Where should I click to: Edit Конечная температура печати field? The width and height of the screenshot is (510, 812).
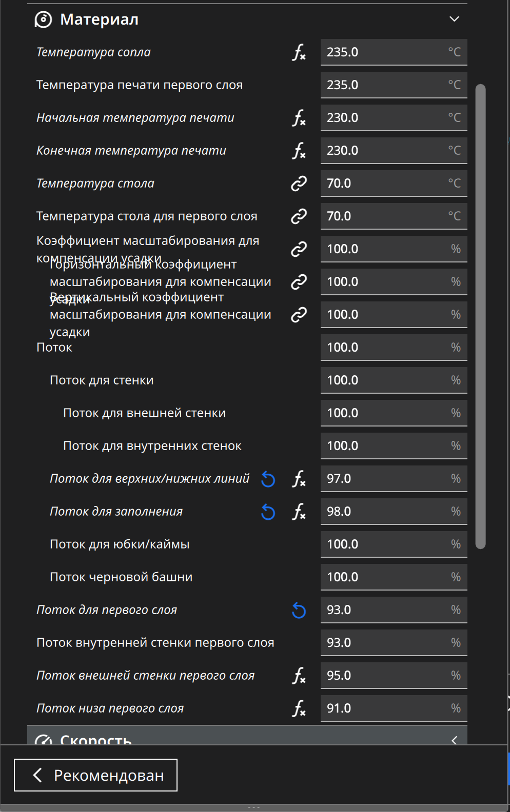[x=394, y=151]
